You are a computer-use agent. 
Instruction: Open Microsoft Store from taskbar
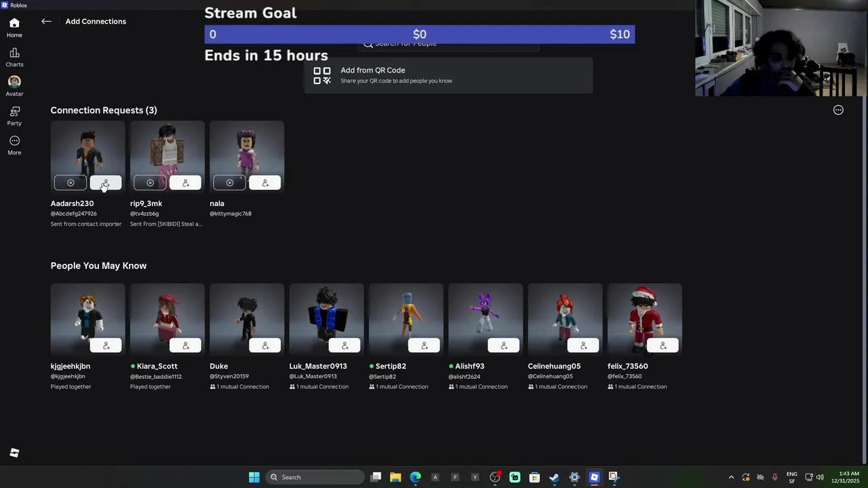click(x=534, y=477)
